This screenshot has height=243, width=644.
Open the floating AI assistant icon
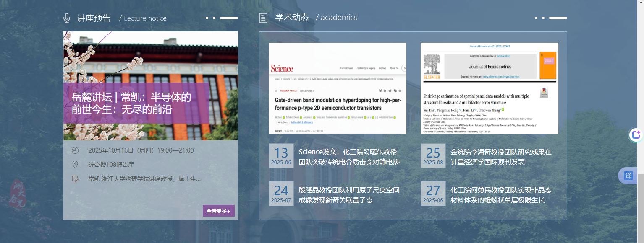tap(636, 135)
